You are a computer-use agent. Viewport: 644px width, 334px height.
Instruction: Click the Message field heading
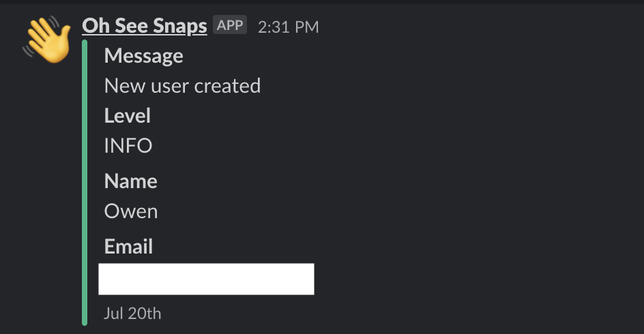pyautogui.click(x=143, y=56)
